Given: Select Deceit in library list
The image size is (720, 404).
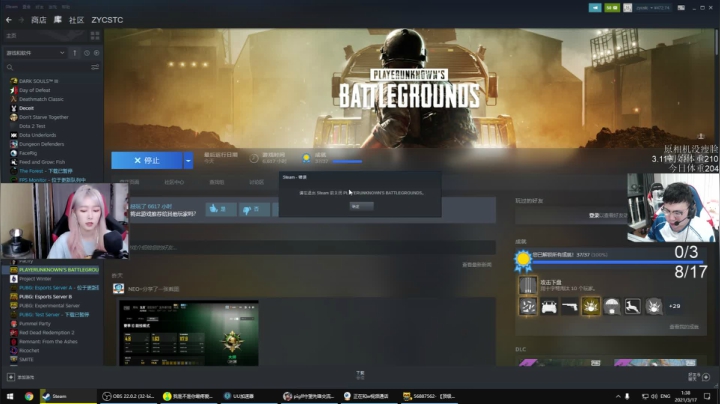Looking at the screenshot, I should [x=26, y=108].
